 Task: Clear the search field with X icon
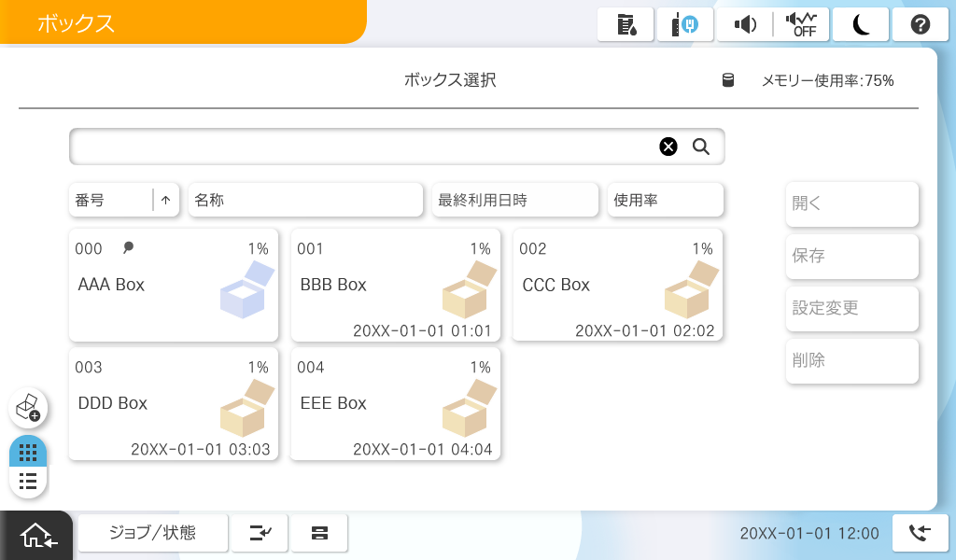point(668,147)
